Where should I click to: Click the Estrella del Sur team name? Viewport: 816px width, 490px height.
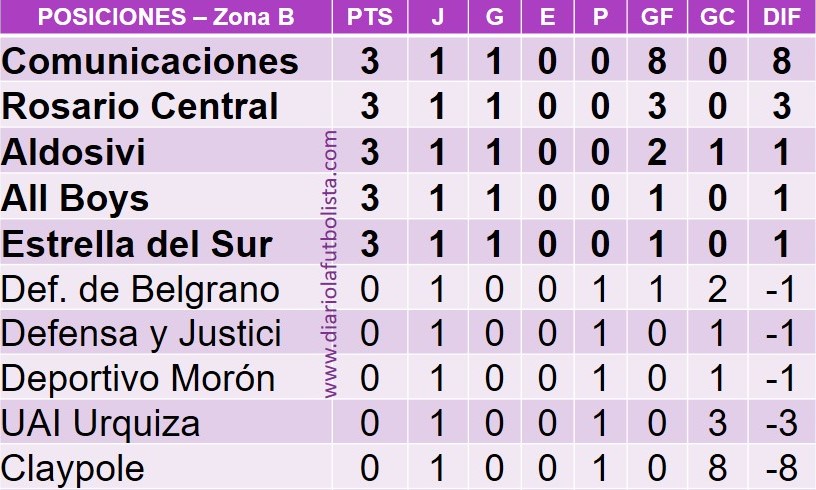[x=137, y=244]
